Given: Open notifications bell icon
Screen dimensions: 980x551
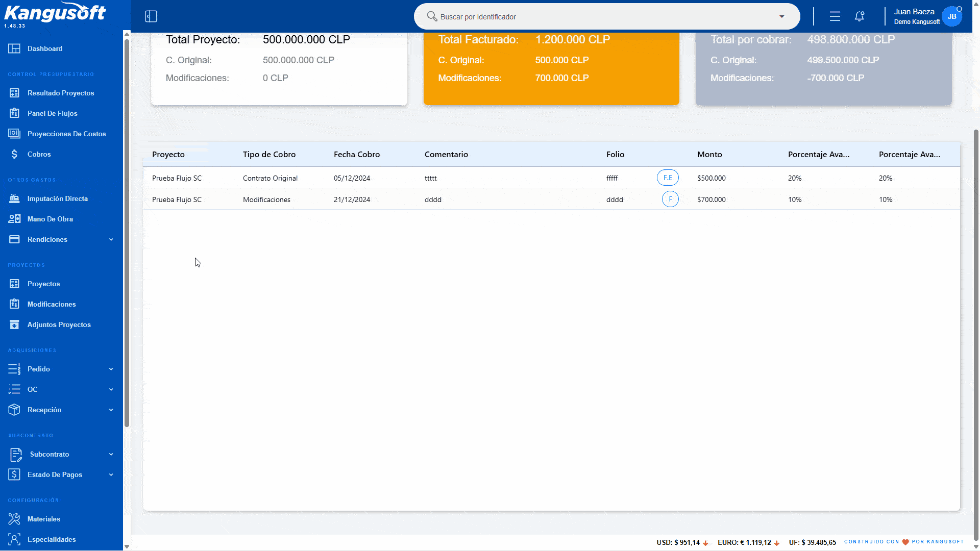Looking at the screenshot, I should pos(860,16).
